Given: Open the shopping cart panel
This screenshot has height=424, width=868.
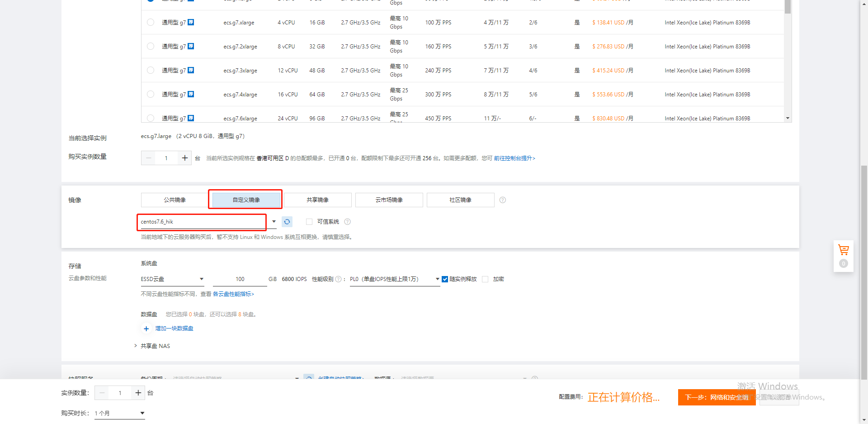Looking at the screenshot, I should point(843,250).
